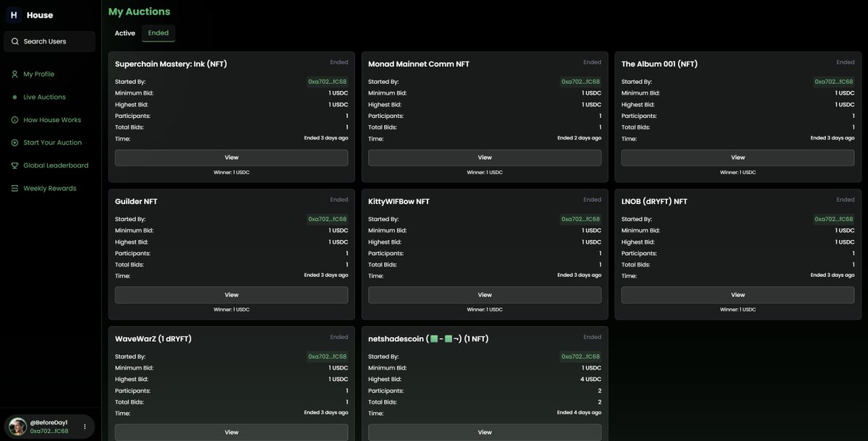View the Guilder NFT auction
This screenshot has height=441, width=868.
point(231,295)
